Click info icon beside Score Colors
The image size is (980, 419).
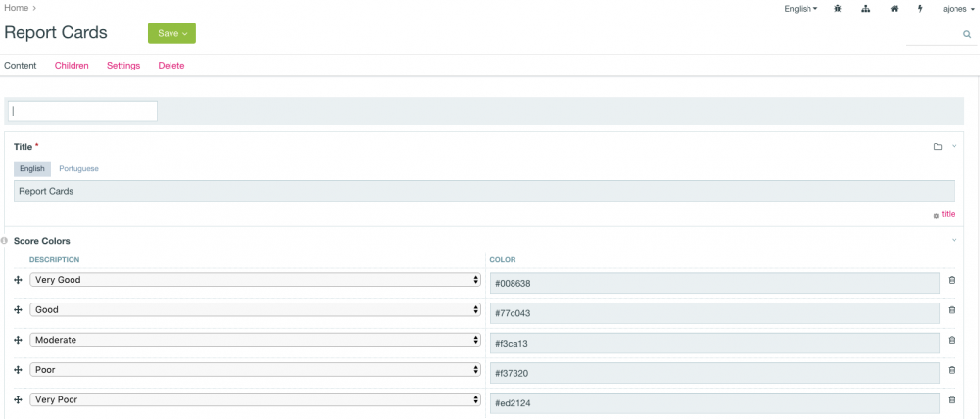[5, 241]
